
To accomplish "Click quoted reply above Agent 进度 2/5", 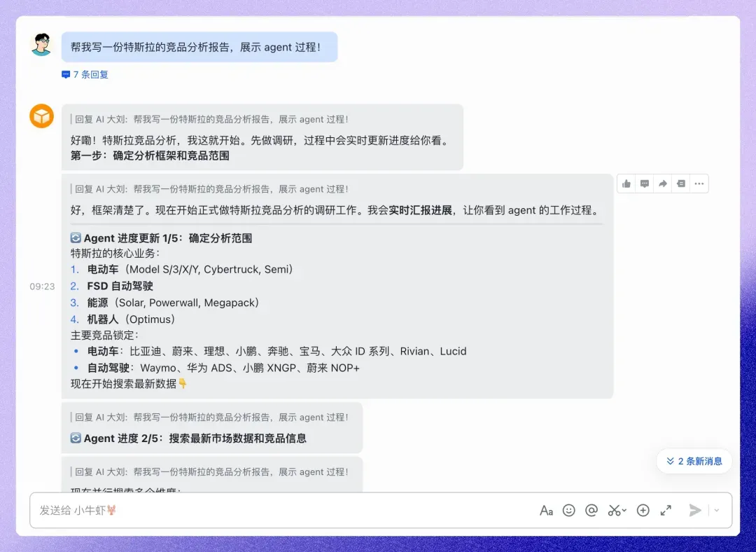I will pyautogui.click(x=209, y=418).
